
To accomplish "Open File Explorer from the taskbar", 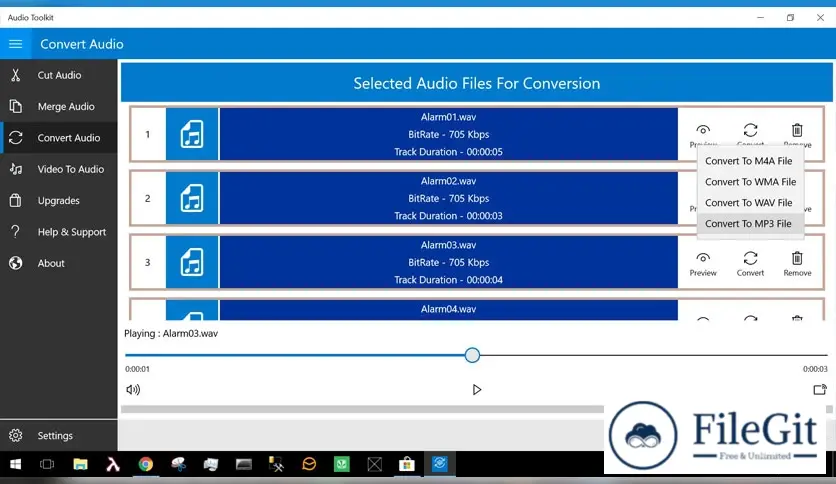I will pyautogui.click(x=81, y=464).
